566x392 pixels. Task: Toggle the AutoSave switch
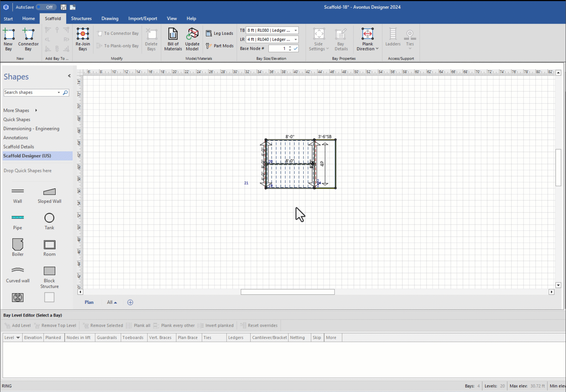tap(45, 7)
